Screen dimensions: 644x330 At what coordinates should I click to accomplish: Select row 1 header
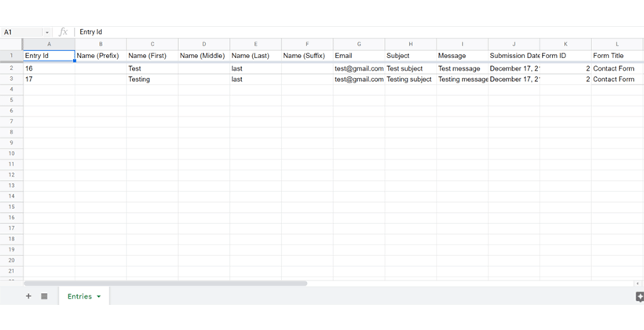(x=12, y=56)
